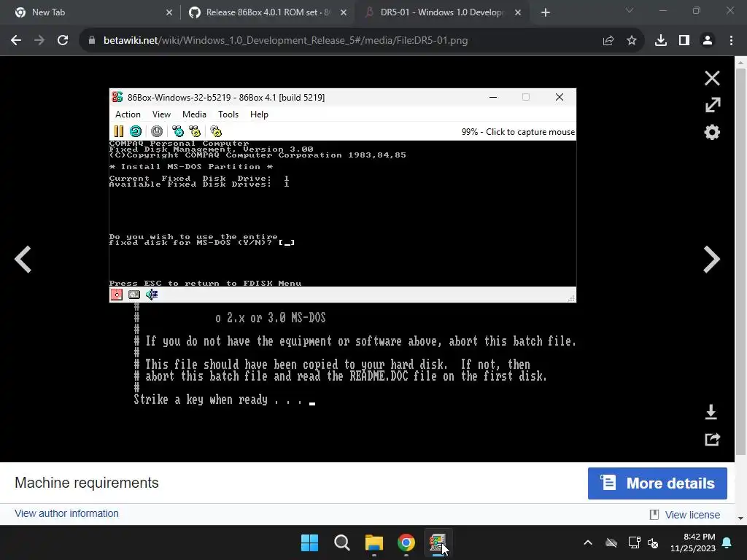Show hidden system tray icons
This screenshot has height=560, width=747.
pos(588,542)
